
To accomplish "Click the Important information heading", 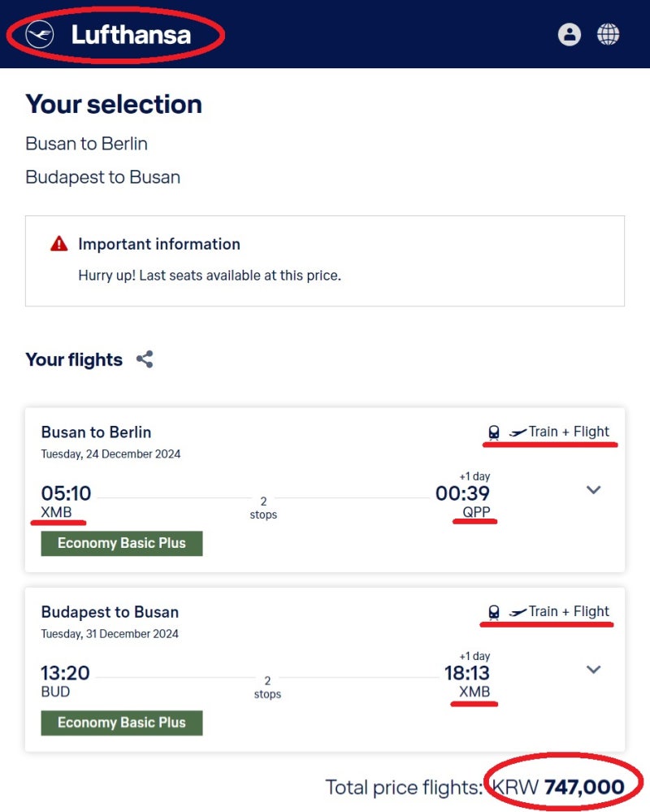I will click(159, 244).
